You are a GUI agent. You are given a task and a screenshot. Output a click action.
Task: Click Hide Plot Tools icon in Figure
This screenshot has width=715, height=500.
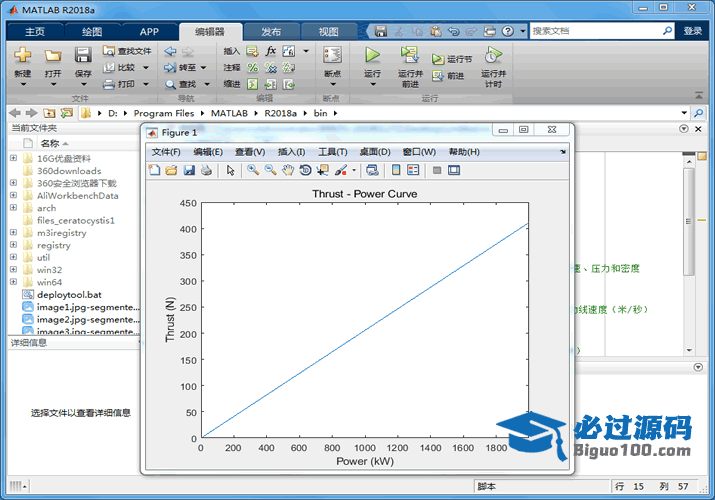pos(437,170)
